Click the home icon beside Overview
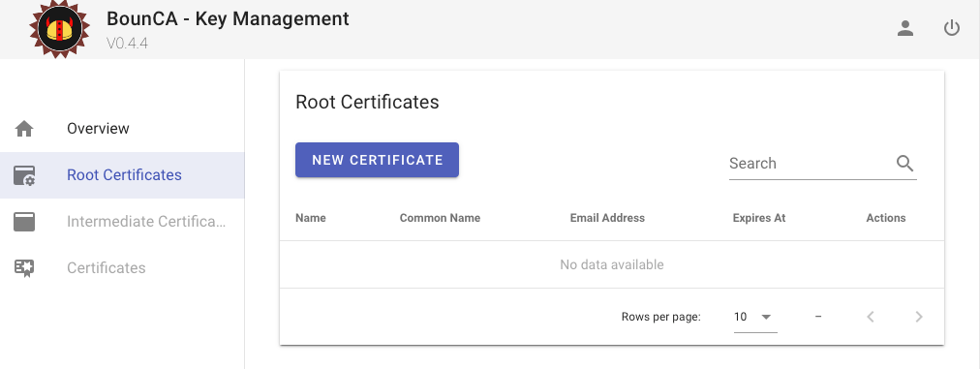980x369 pixels. [x=24, y=129]
